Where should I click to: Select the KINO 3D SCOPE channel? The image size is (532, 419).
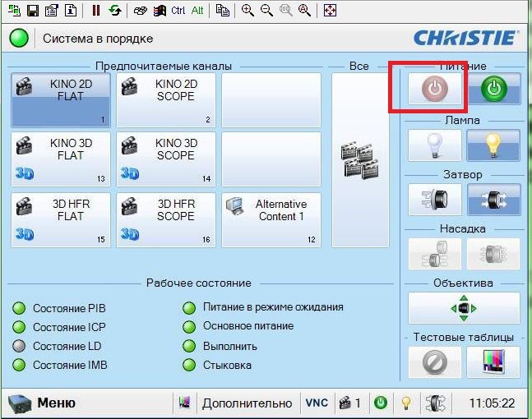[166, 159]
